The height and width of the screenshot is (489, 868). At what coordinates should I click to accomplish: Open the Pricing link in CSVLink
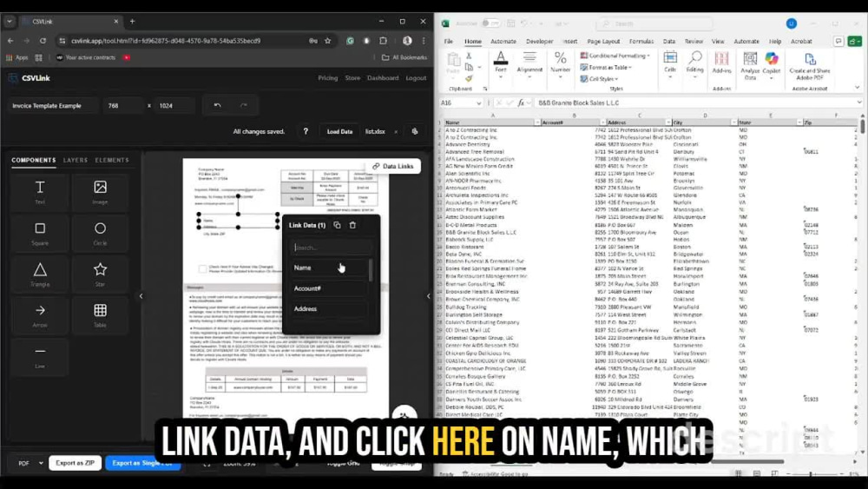click(x=328, y=78)
